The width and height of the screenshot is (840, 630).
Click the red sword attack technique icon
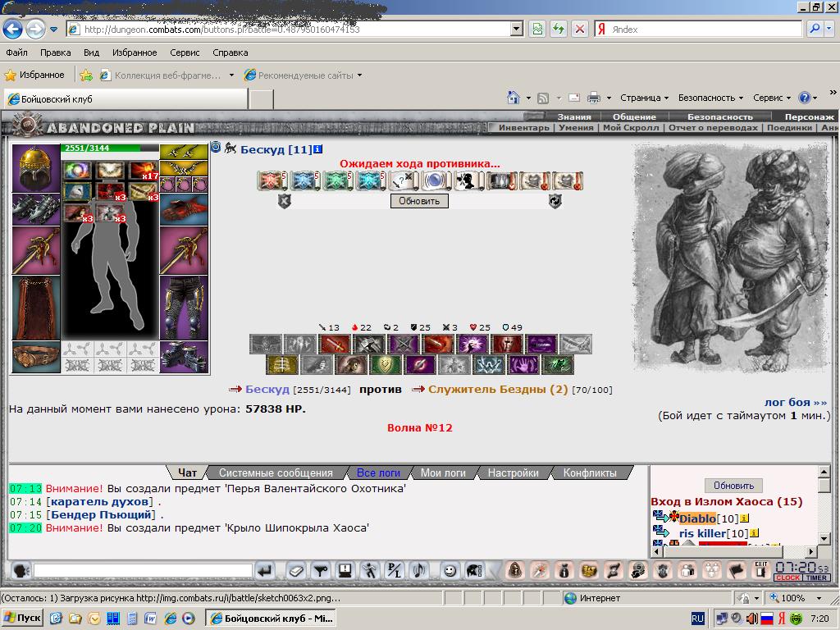click(335, 344)
